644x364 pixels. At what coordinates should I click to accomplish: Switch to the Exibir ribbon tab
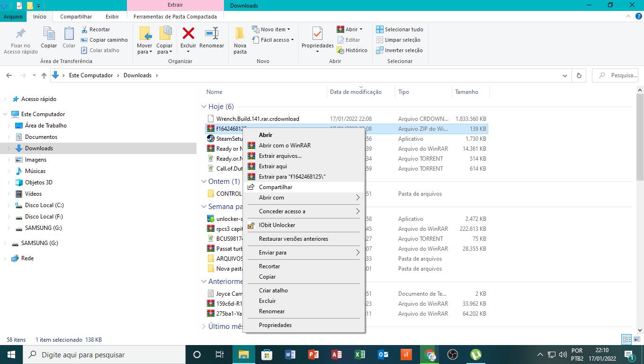pos(112,17)
